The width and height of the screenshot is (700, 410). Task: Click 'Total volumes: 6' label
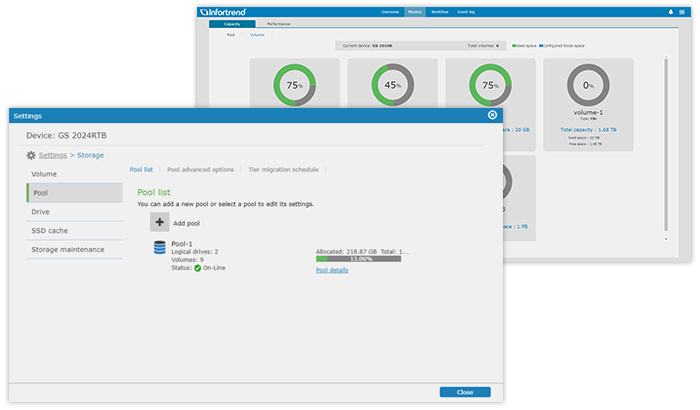(x=483, y=46)
